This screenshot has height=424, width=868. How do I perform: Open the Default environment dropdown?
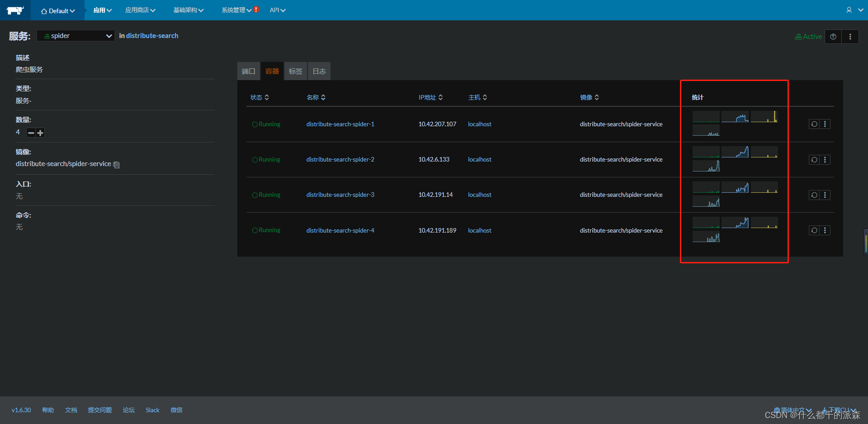[58, 10]
